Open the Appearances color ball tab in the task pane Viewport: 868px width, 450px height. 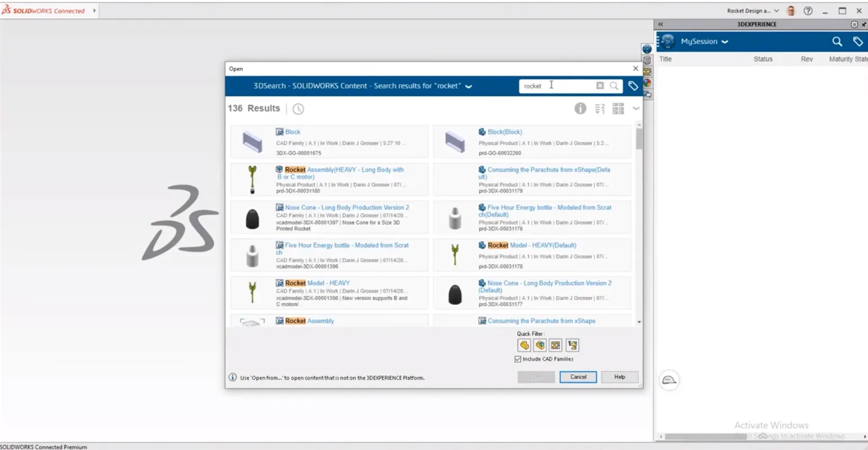[647, 83]
